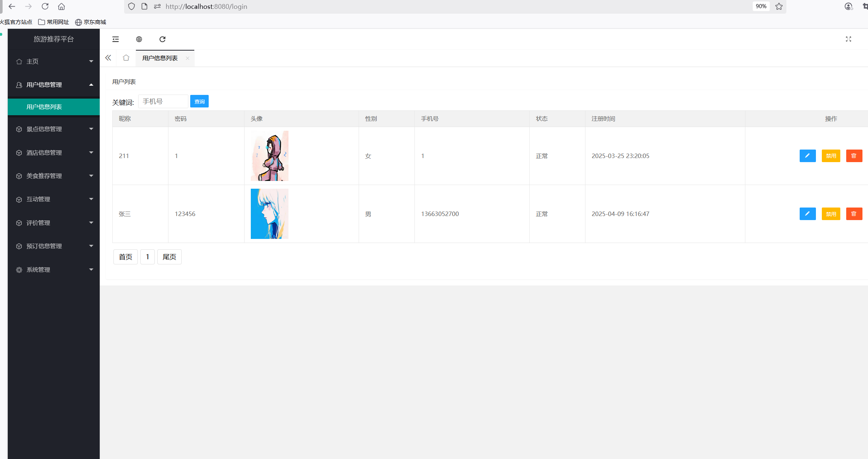Expand the 景点信息管理 sidebar menu
The image size is (868, 459).
point(54,129)
